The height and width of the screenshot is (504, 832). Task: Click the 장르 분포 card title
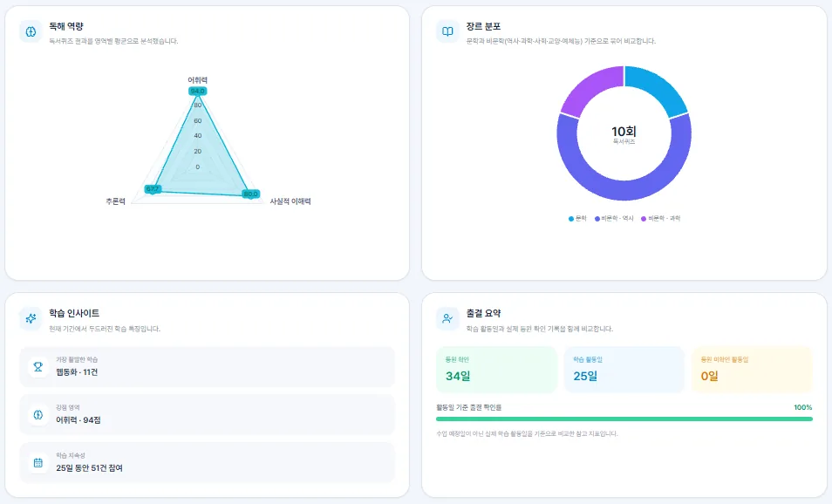tap(483, 26)
